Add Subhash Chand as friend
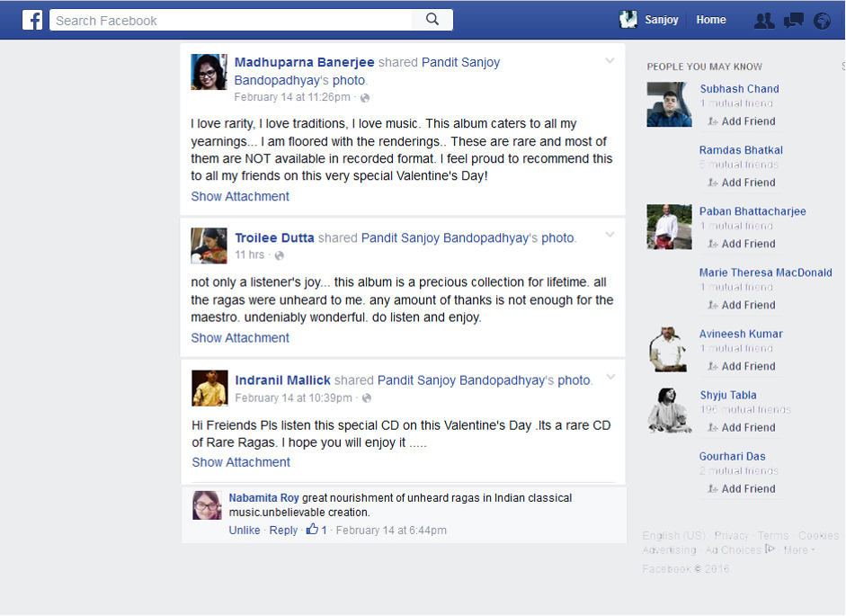The image size is (846, 616). click(742, 121)
